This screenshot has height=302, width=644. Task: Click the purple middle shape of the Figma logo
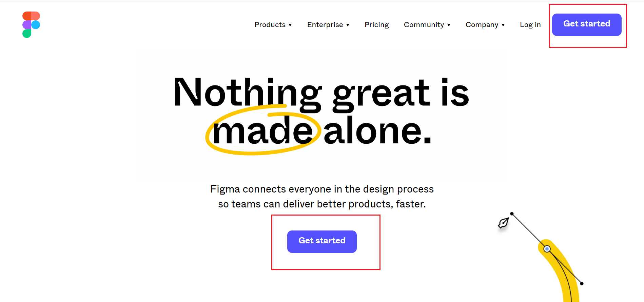coord(26,24)
